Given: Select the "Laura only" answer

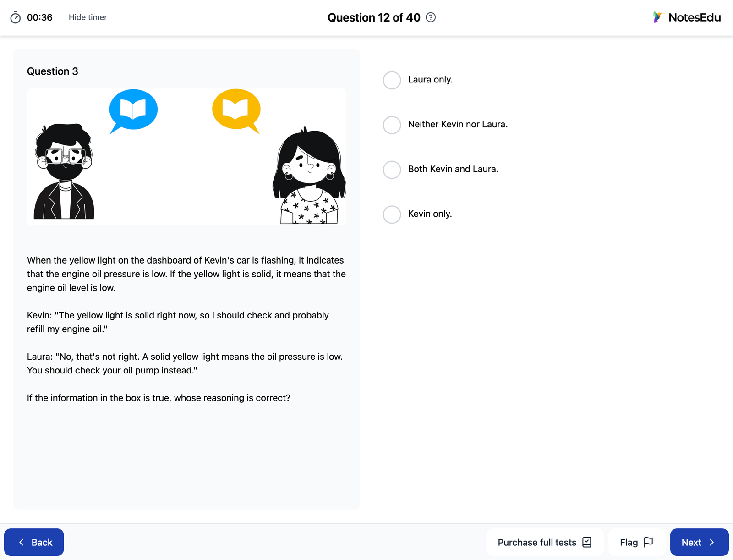Looking at the screenshot, I should [x=392, y=80].
